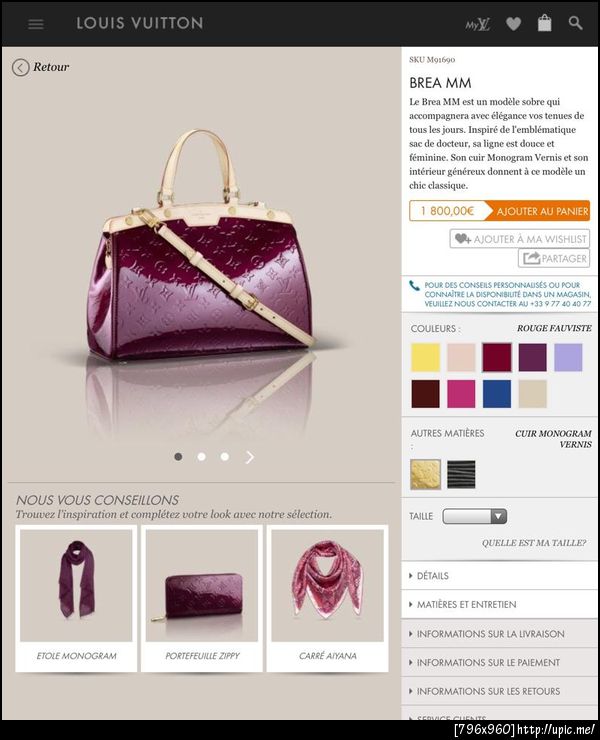This screenshot has height=740, width=600.
Task: Open the Portefeuille Zippy recommended product
Action: click(x=202, y=598)
